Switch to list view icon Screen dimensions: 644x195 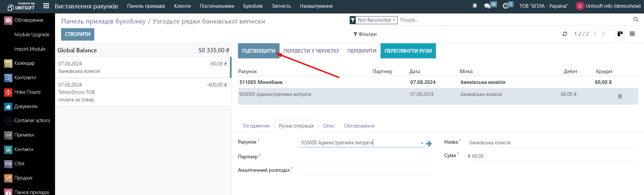(632, 34)
